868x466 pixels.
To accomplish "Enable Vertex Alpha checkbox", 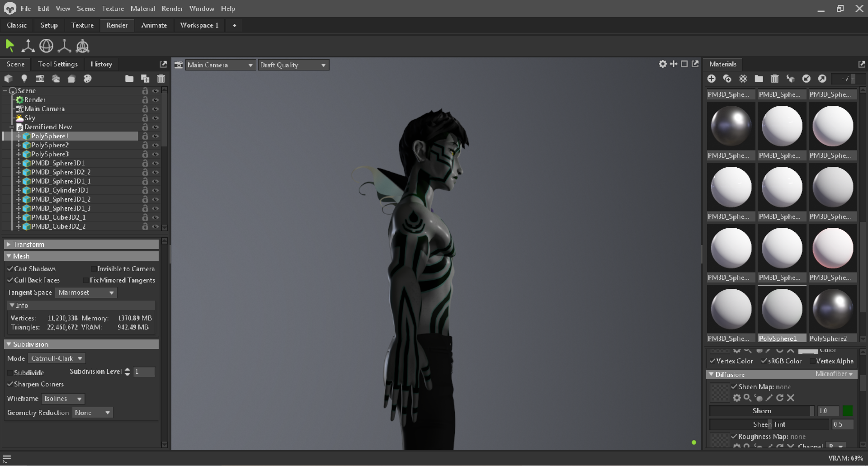I will coord(812,361).
